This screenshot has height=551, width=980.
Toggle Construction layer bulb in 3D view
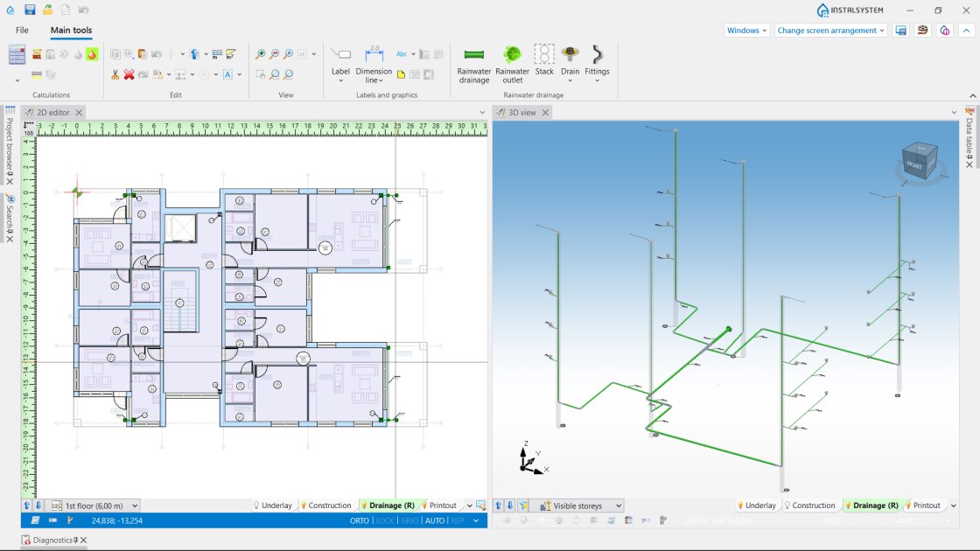click(x=787, y=506)
